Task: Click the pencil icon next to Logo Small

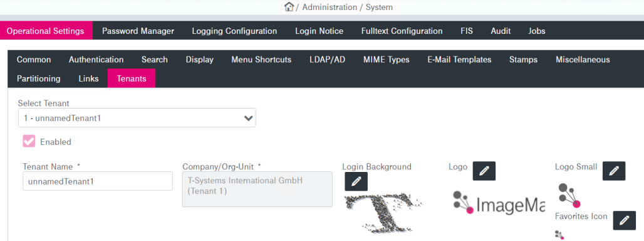Action: pyautogui.click(x=614, y=171)
